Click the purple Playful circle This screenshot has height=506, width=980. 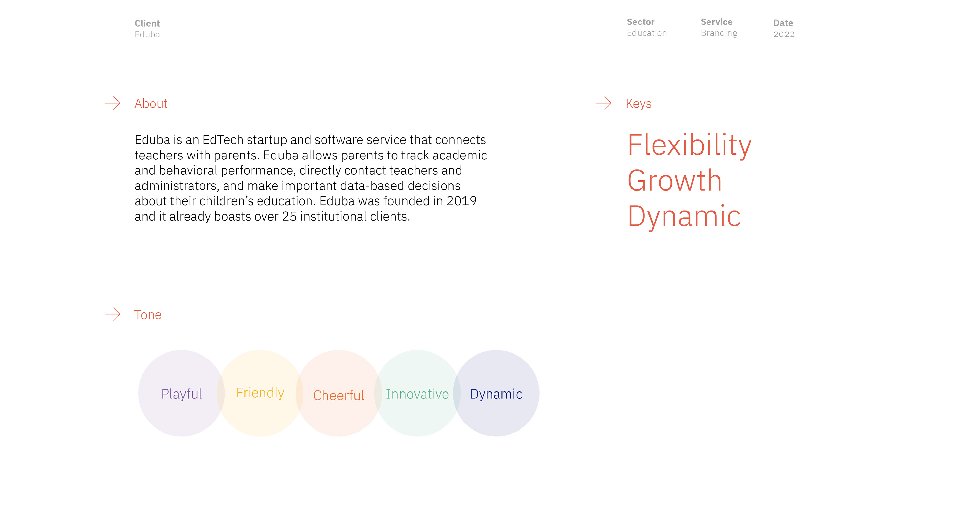(181, 394)
